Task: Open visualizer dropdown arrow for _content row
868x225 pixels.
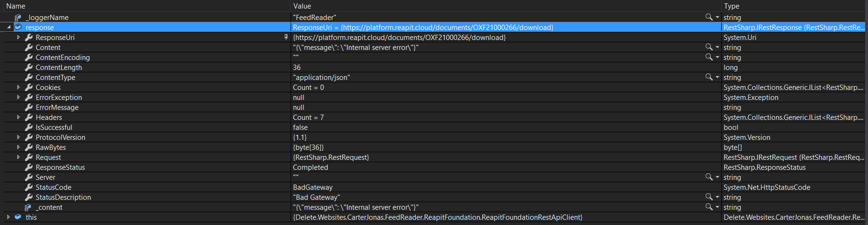Action: [x=717, y=207]
